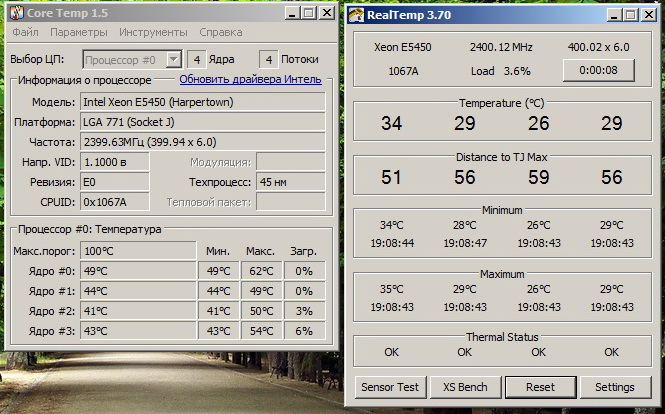665x414 pixels.
Task: Click the Minimum time 19:08:44
Action: click(x=392, y=243)
